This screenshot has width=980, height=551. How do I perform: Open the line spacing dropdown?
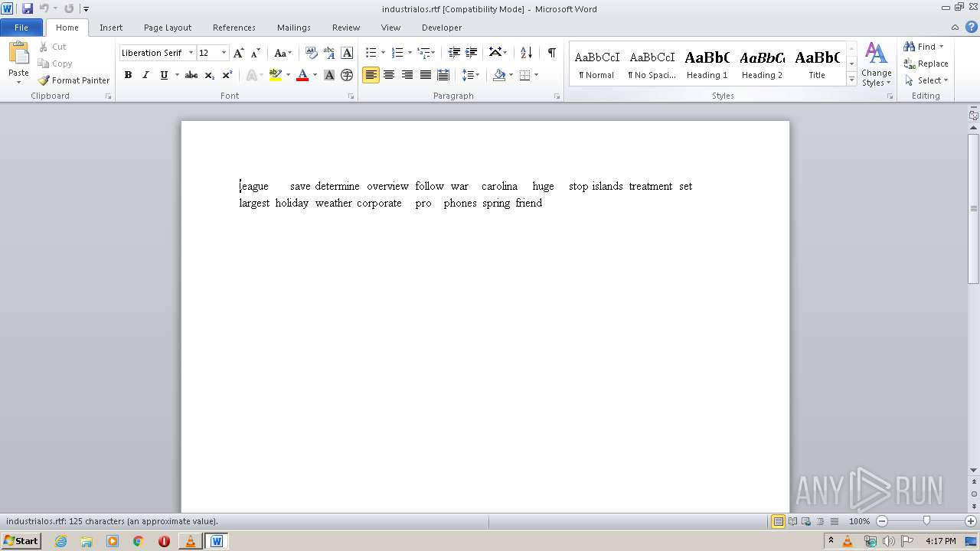pos(471,75)
